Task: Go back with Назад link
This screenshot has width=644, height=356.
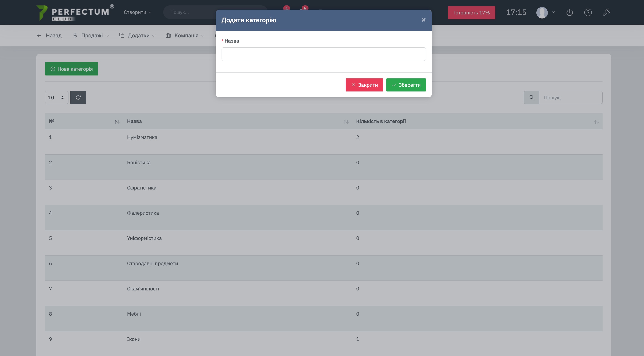Action: click(x=49, y=36)
